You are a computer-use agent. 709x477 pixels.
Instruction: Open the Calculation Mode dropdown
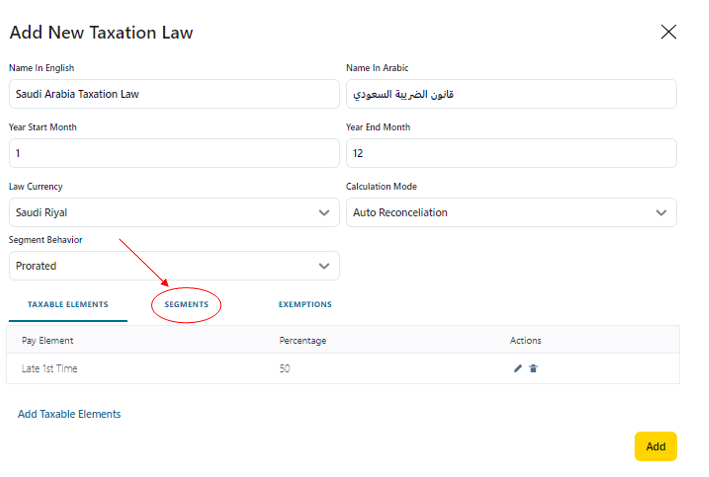click(x=510, y=212)
